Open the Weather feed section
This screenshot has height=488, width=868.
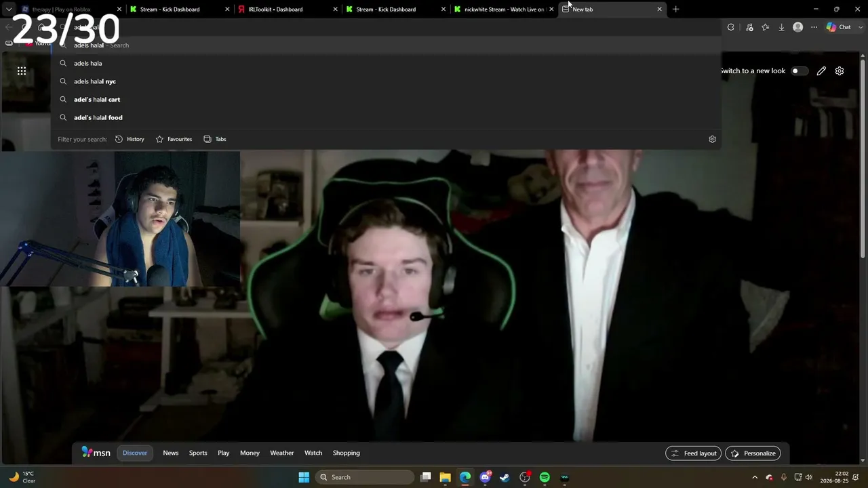282,453
